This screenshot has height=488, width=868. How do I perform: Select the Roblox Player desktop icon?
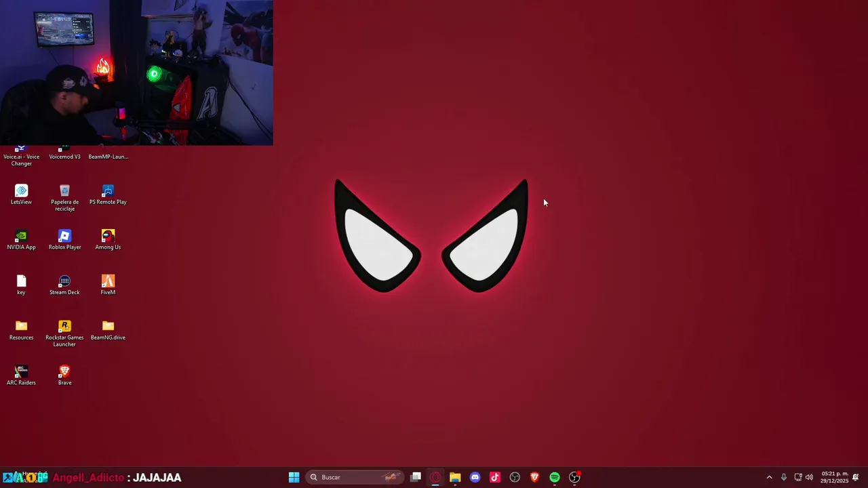point(64,240)
